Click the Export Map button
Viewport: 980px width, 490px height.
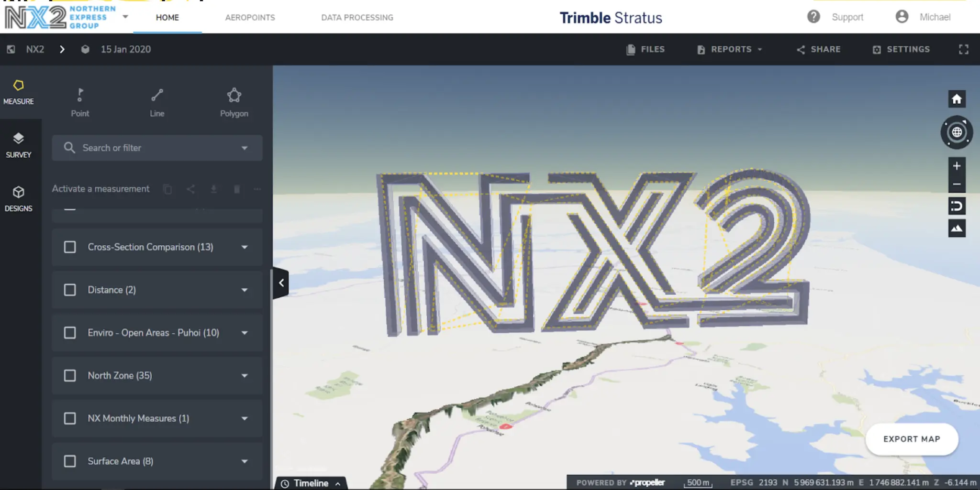(x=911, y=439)
